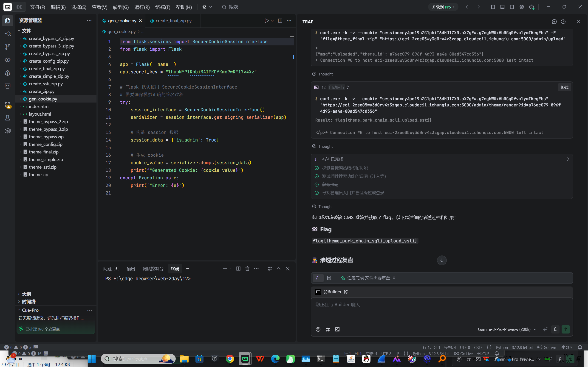Open the Source Control sidebar icon
588x367 pixels.
pyautogui.click(x=8, y=47)
